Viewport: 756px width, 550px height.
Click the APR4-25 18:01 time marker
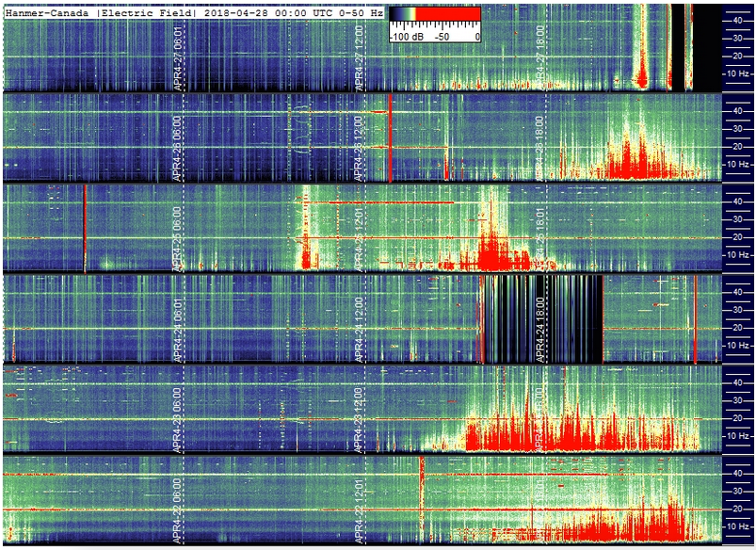click(x=540, y=239)
